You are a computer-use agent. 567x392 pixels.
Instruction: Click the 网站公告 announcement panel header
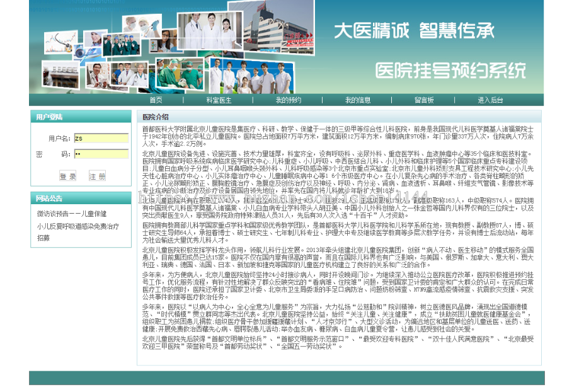pos(50,198)
